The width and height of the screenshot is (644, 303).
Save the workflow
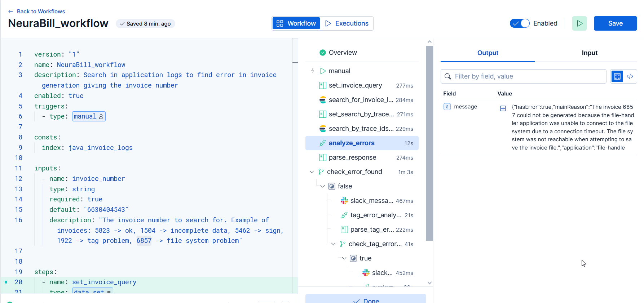[616, 23]
